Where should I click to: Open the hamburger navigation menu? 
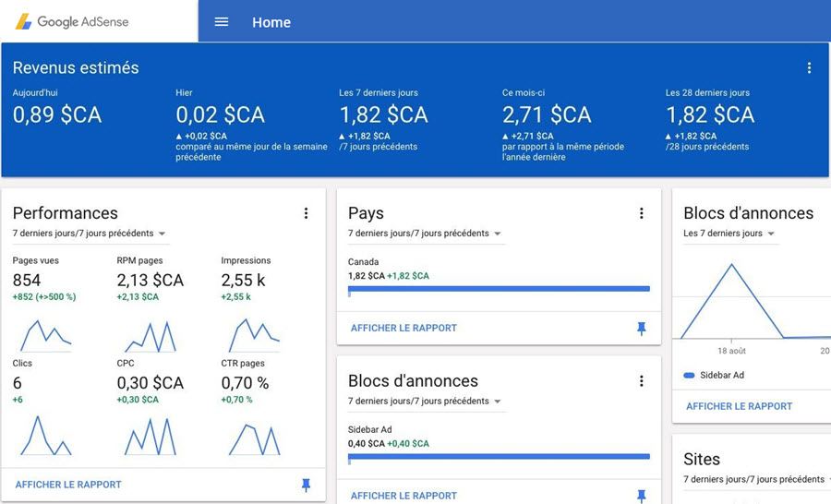(222, 22)
